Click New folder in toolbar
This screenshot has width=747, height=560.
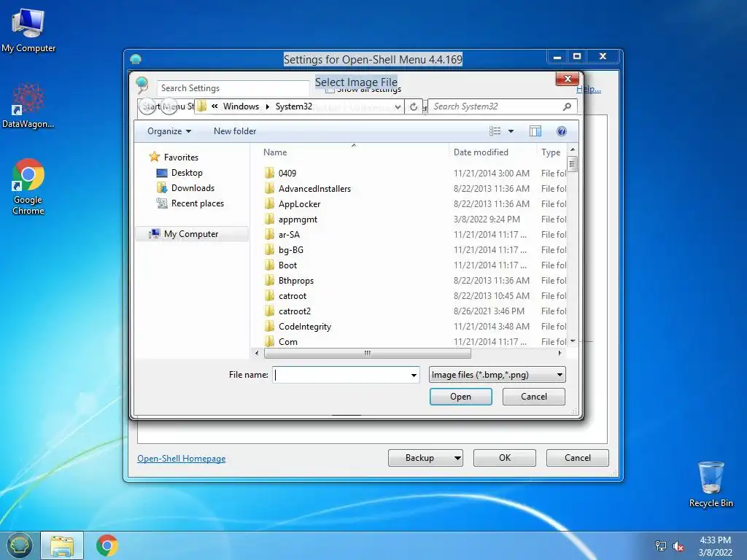(x=235, y=131)
